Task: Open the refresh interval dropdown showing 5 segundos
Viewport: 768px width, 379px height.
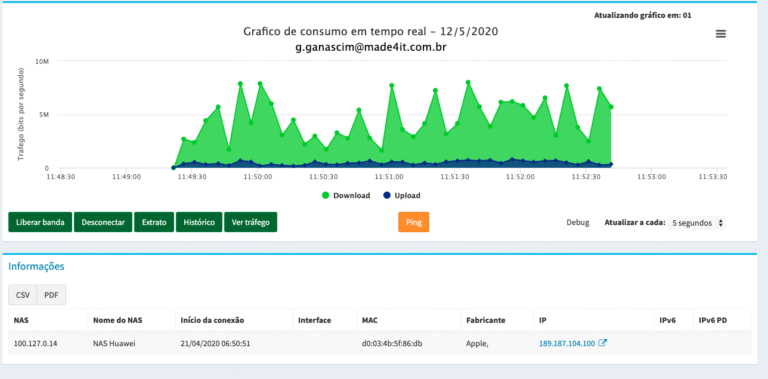Action: (697, 223)
